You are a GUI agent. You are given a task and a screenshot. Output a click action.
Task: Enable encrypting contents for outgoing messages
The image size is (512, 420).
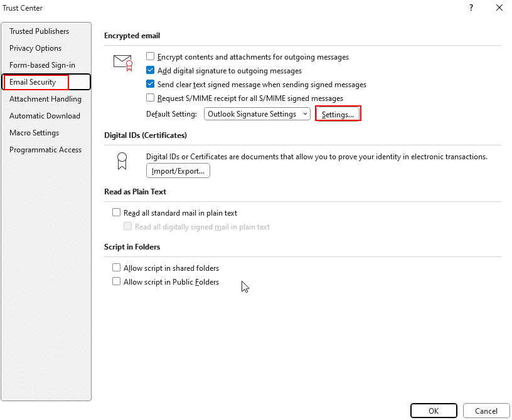tap(150, 56)
